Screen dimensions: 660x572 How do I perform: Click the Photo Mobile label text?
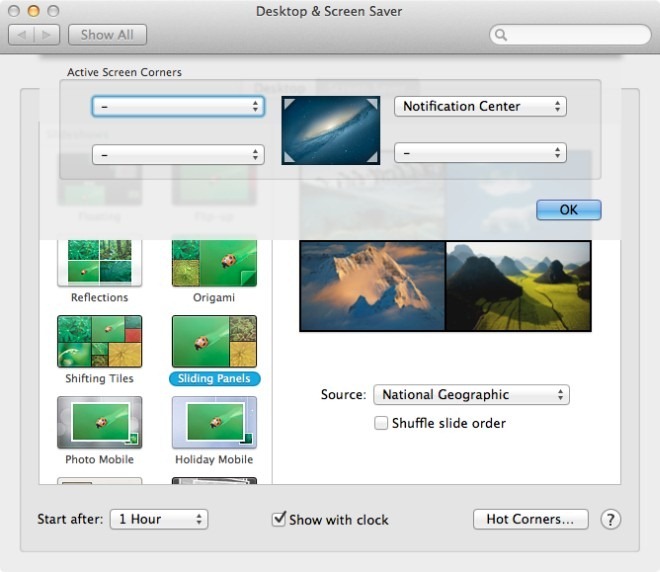pyautogui.click(x=99, y=459)
